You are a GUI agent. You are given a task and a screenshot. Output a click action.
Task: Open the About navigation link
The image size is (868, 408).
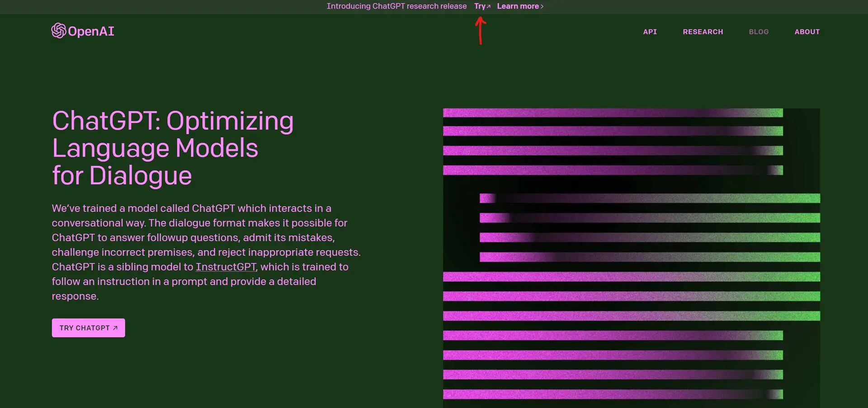click(807, 32)
